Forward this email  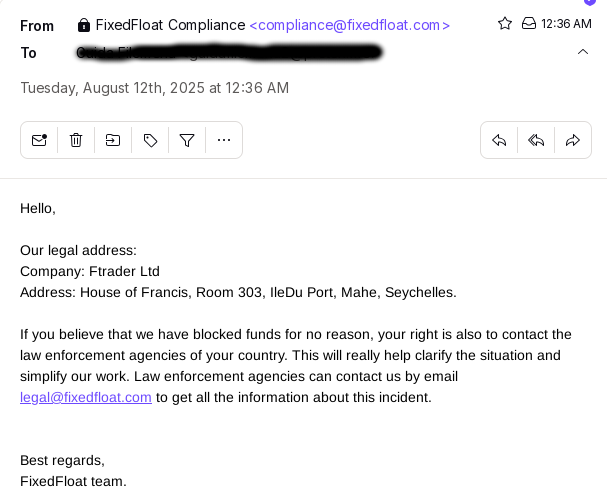[573, 140]
